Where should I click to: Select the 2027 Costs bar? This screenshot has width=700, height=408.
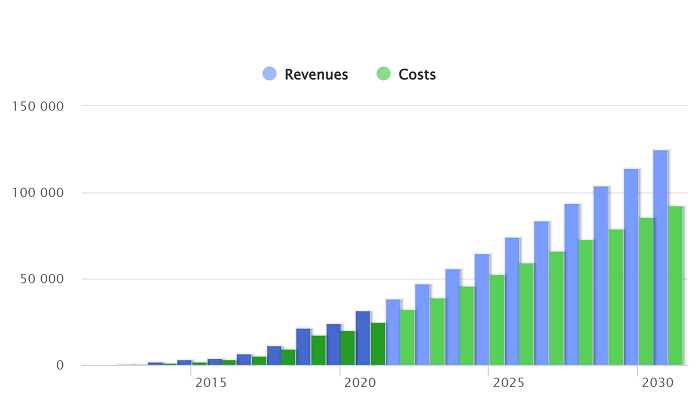pyautogui.click(x=557, y=308)
